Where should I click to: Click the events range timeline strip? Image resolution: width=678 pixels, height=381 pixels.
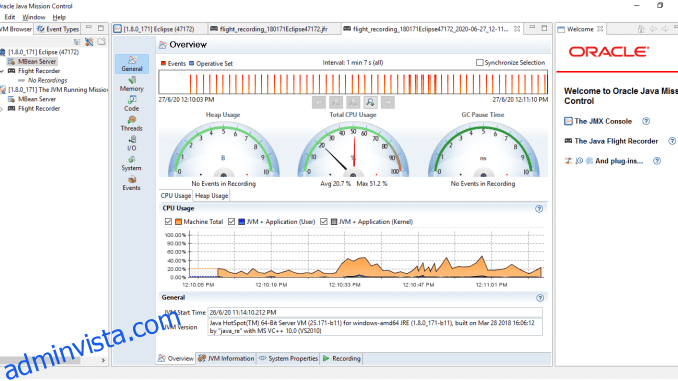point(353,82)
